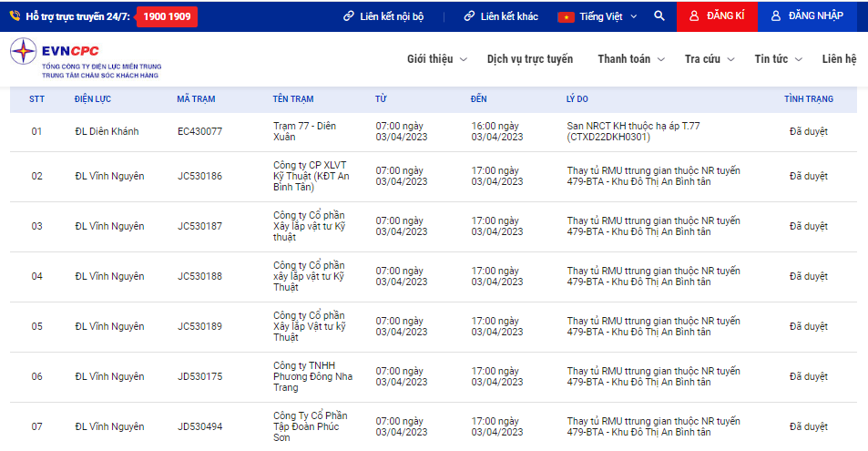Click the user icon in ĐĂNG KÍ
Screen dimensions: 868x451
694,16
